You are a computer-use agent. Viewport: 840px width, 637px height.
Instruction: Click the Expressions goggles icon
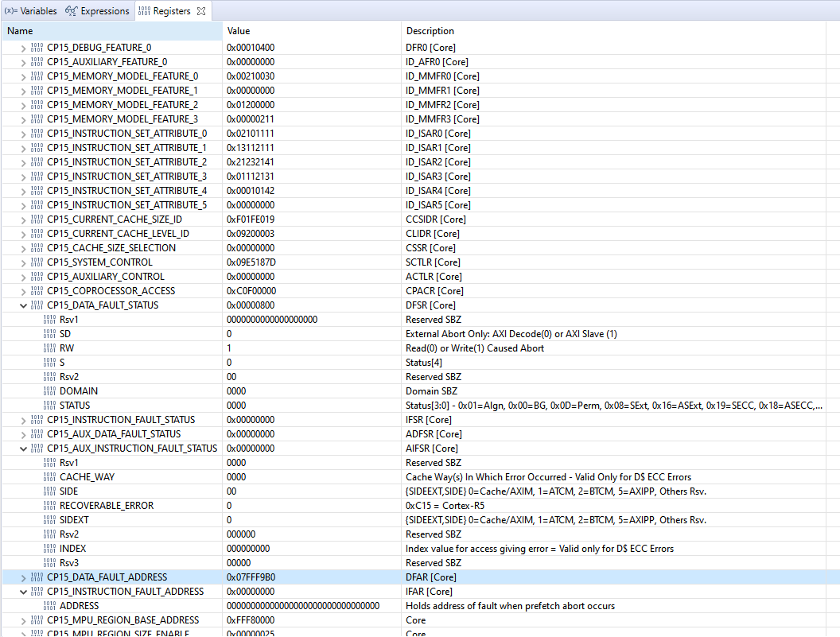click(x=72, y=10)
